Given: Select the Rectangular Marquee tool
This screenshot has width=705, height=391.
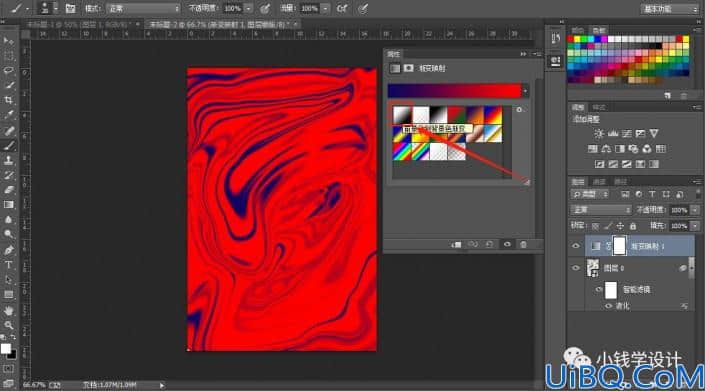Looking at the screenshot, I should pyautogui.click(x=8, y=56).
